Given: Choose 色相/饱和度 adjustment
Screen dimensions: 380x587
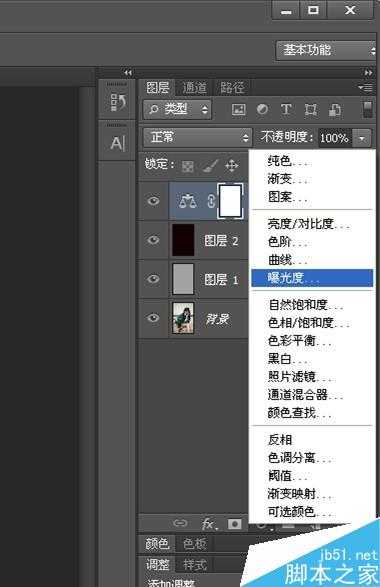Looking at the screenshot, I should point(311,323).
